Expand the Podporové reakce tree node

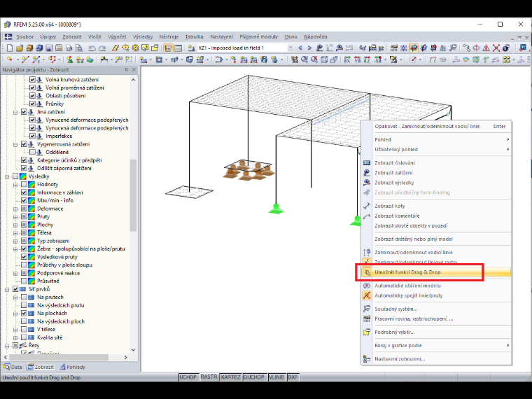[15, 273]
